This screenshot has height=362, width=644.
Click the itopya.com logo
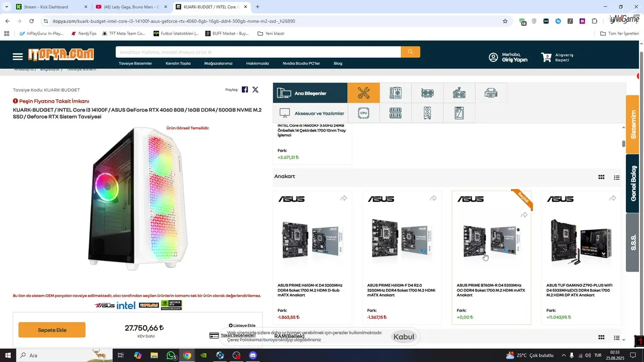[61, 54]
